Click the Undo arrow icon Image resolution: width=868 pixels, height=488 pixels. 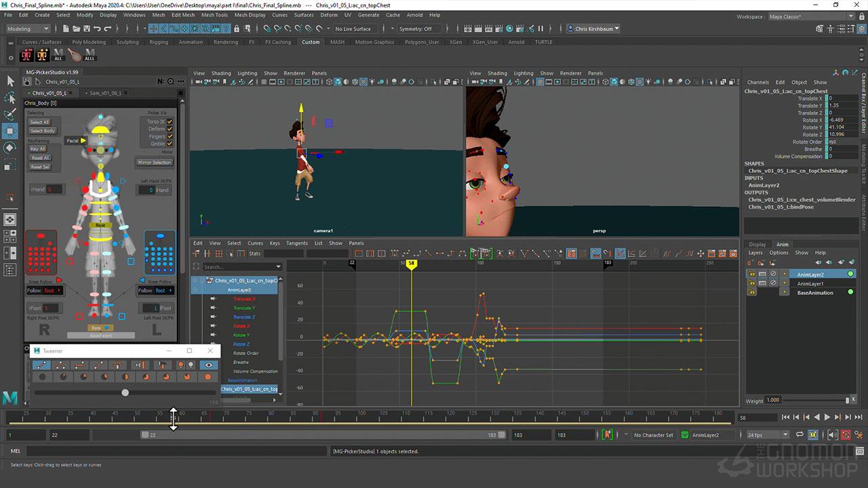[97, 29]
